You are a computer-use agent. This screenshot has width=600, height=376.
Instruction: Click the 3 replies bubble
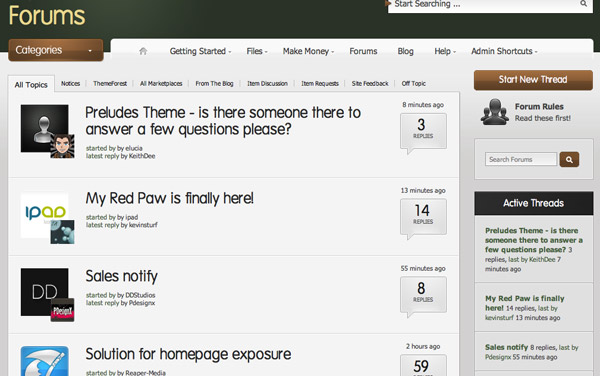click(x=423, y=132)
